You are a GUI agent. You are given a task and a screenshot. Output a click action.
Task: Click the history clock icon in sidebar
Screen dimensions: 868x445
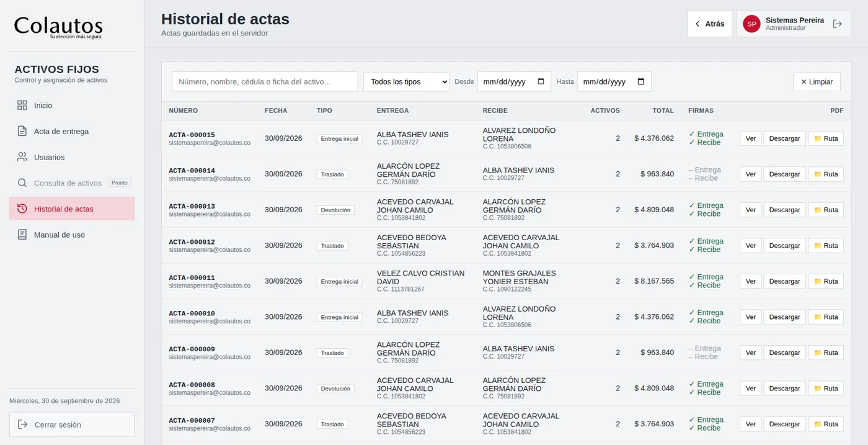[22, 209]
